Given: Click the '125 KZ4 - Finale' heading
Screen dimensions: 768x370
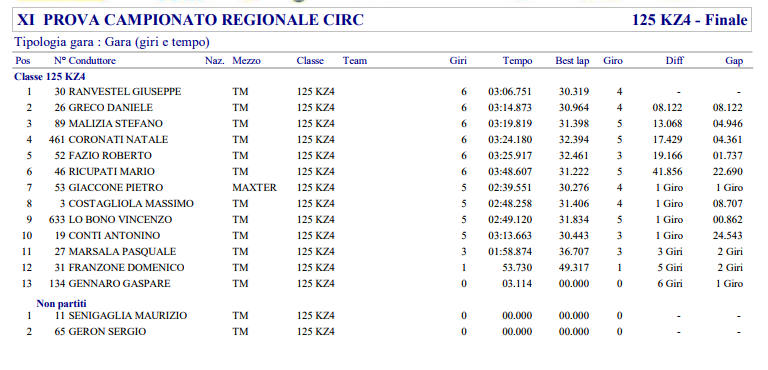Looking at the screenshot, I should [690, 20].
